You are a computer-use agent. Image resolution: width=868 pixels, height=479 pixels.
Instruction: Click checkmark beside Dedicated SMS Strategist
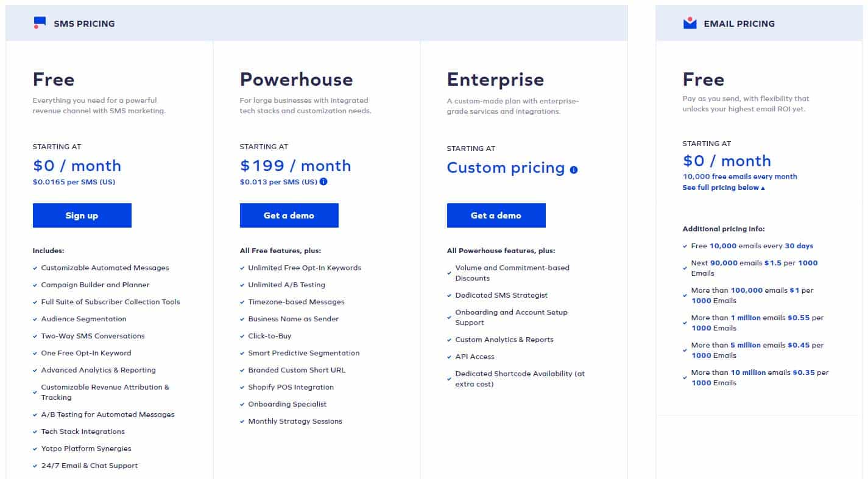450,295
